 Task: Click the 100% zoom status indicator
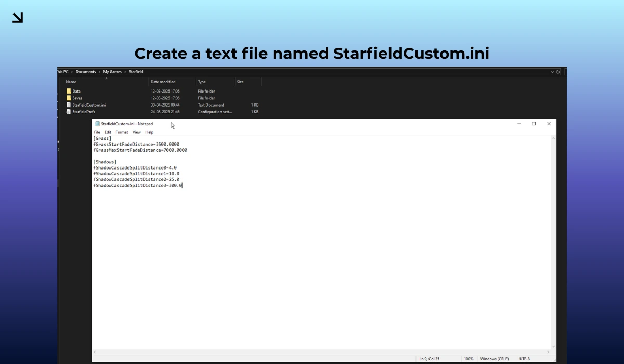click(x=469, y=359)
